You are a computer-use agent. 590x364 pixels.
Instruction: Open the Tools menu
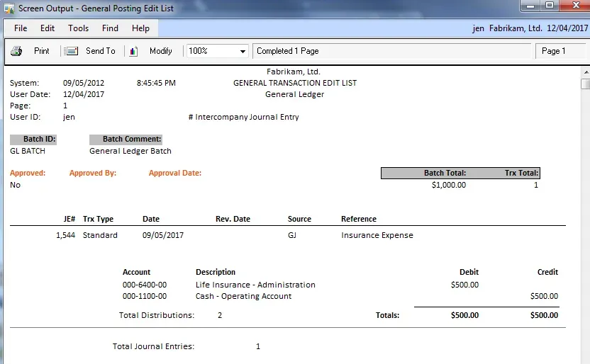pos(78,28)
